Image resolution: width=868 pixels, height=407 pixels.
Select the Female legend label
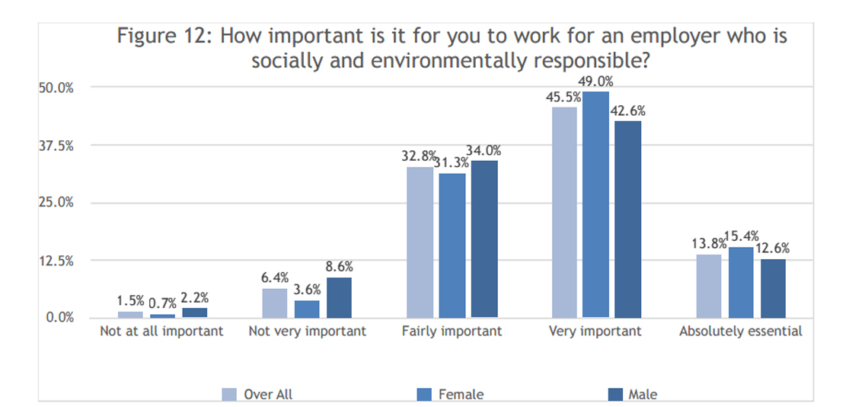pos(461,394)
